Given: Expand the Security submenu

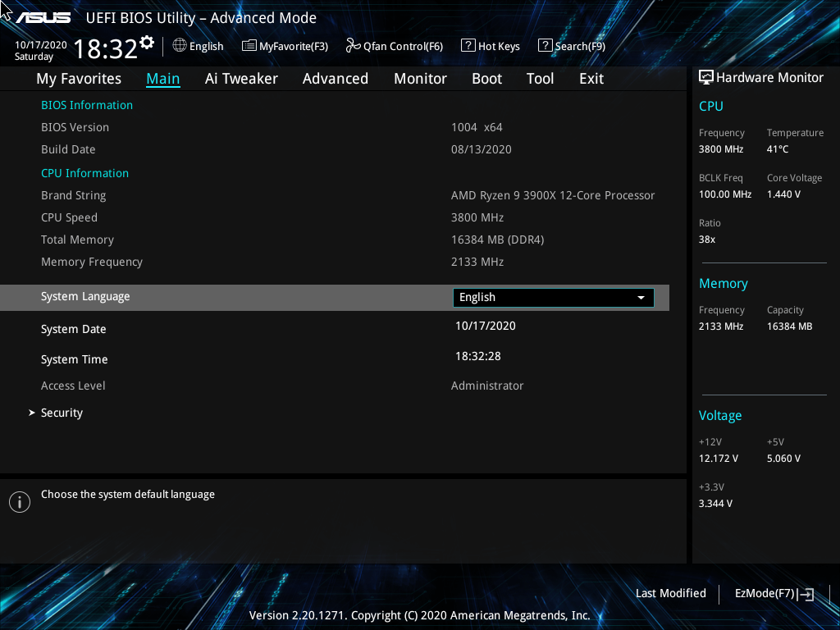Looking at the screenshot, I should coord(62,413).
